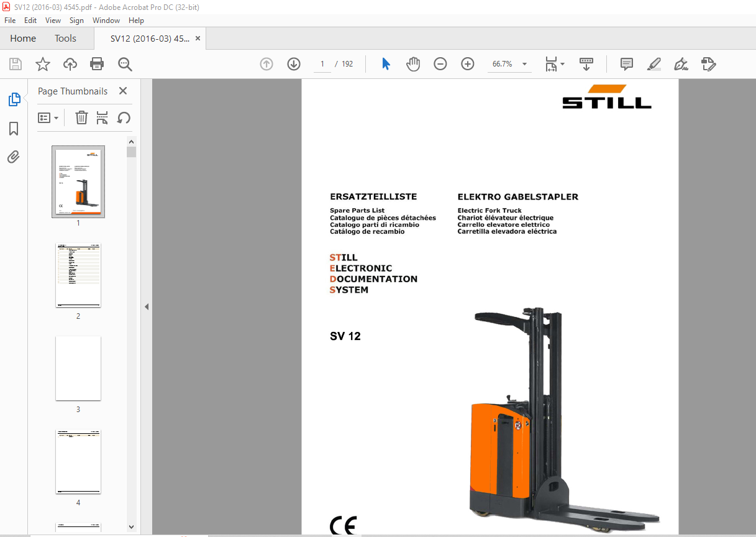
Task: Click the 'Spare Parts List' text
Action: click(x=357, y=211)
